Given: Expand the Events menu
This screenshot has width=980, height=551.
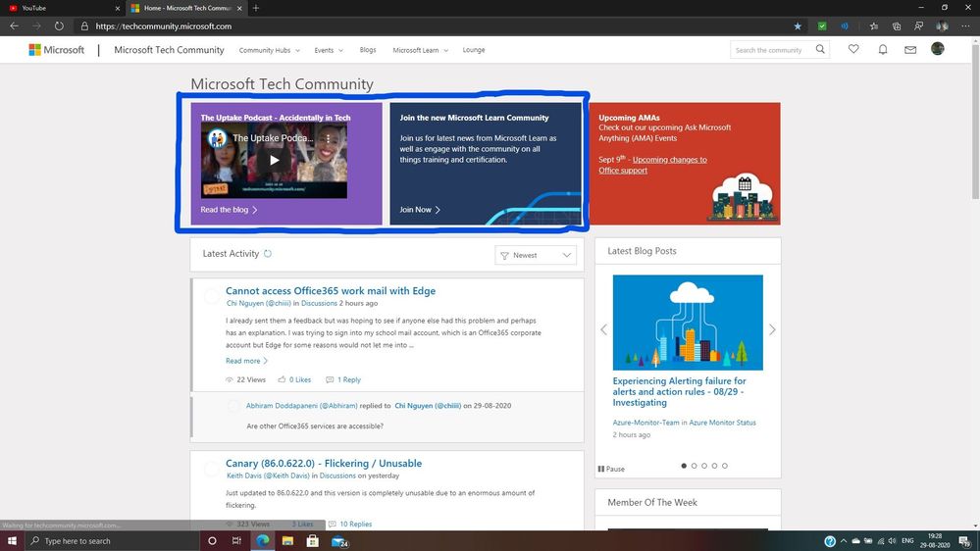Looking at the screenshot, I should pos(329,50).
